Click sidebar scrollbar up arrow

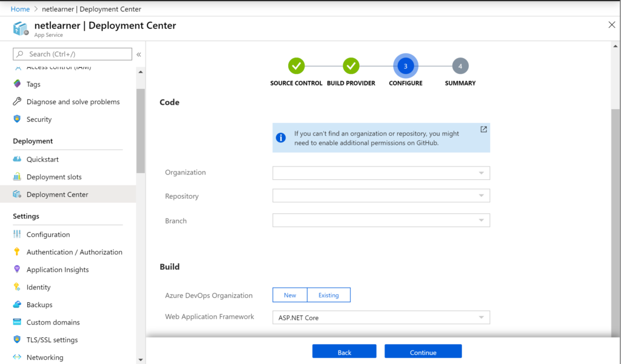(141, 72)
